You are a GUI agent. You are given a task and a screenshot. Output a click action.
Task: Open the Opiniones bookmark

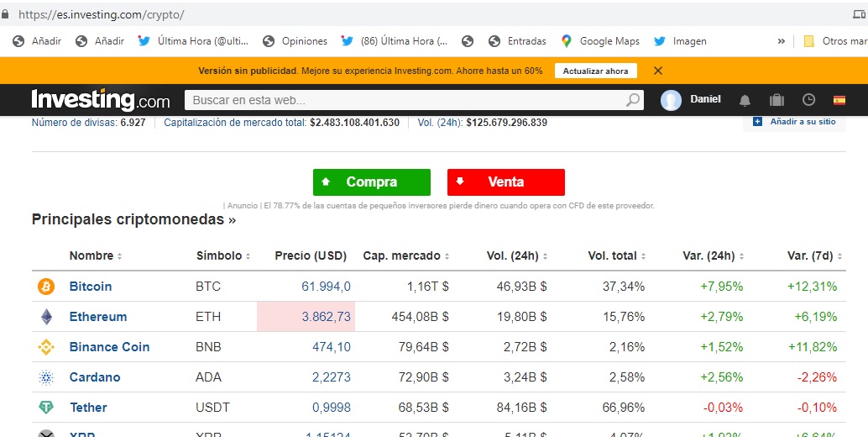click(x=295, y=41)
